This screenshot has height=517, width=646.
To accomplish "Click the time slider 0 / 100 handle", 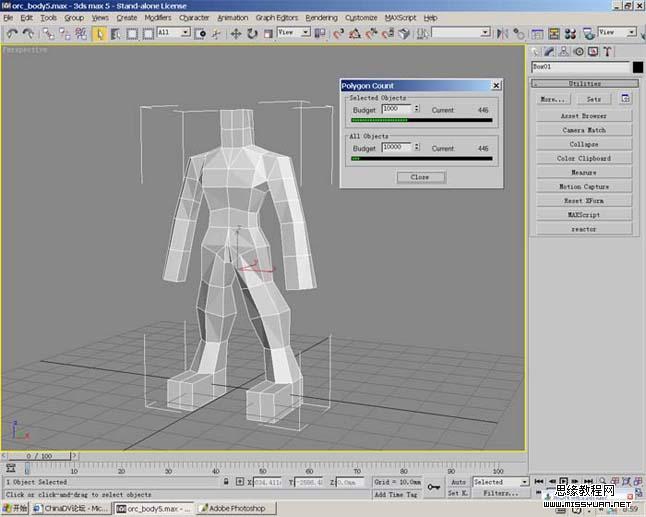I will click(x=40, y=456).
